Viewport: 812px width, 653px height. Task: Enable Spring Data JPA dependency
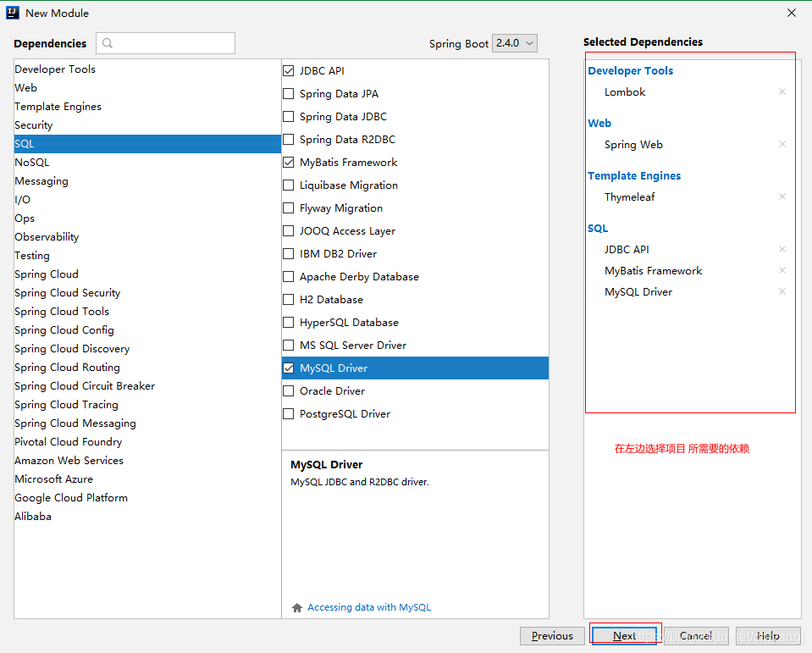289,94
